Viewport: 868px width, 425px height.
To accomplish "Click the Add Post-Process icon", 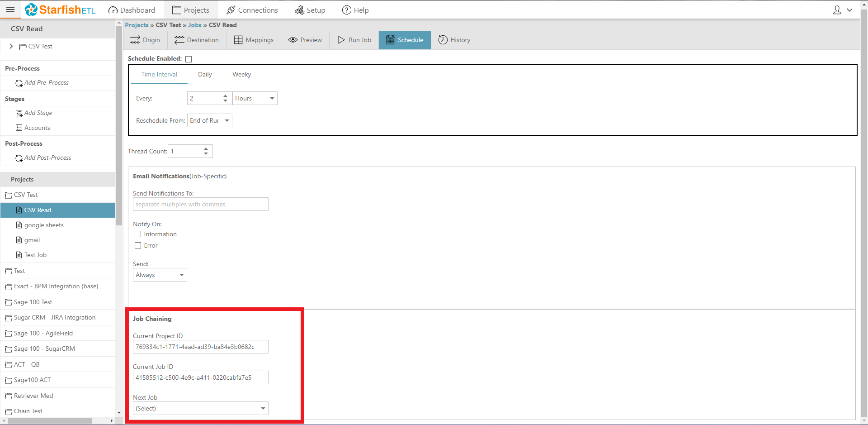I will coord(19,158).
